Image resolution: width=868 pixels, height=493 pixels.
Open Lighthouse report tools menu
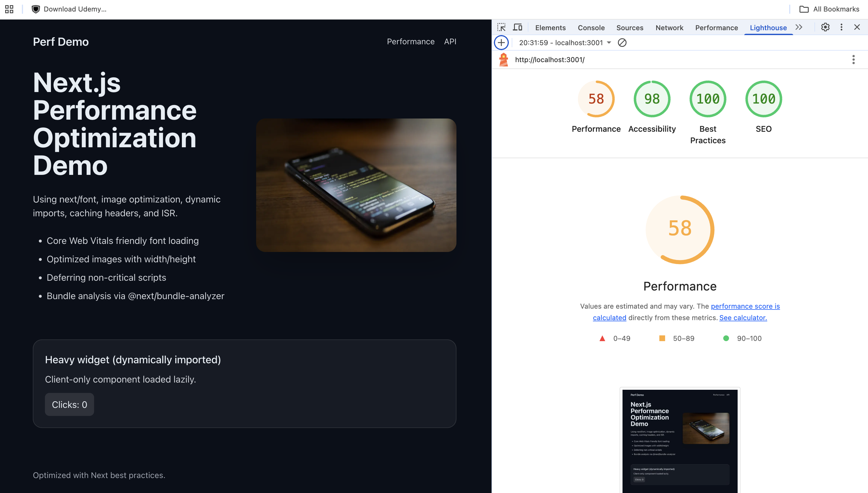click(x=853, y=60)
